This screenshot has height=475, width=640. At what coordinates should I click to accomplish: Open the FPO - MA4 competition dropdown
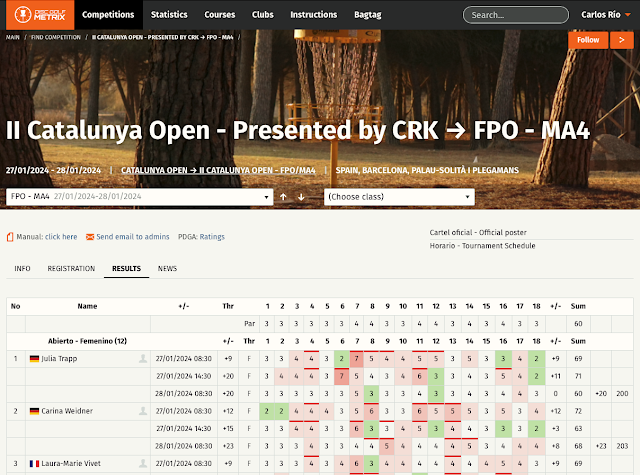(140, 197)
